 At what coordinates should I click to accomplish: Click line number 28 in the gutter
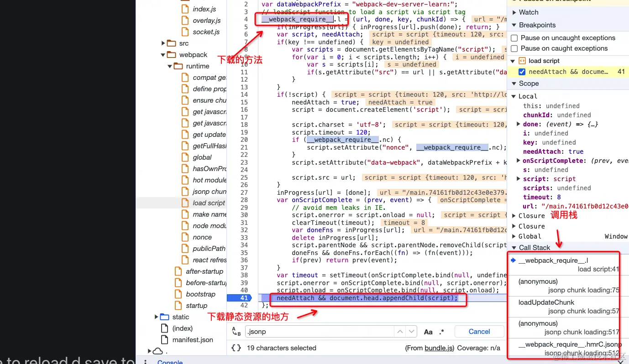[x=244, y=200]
